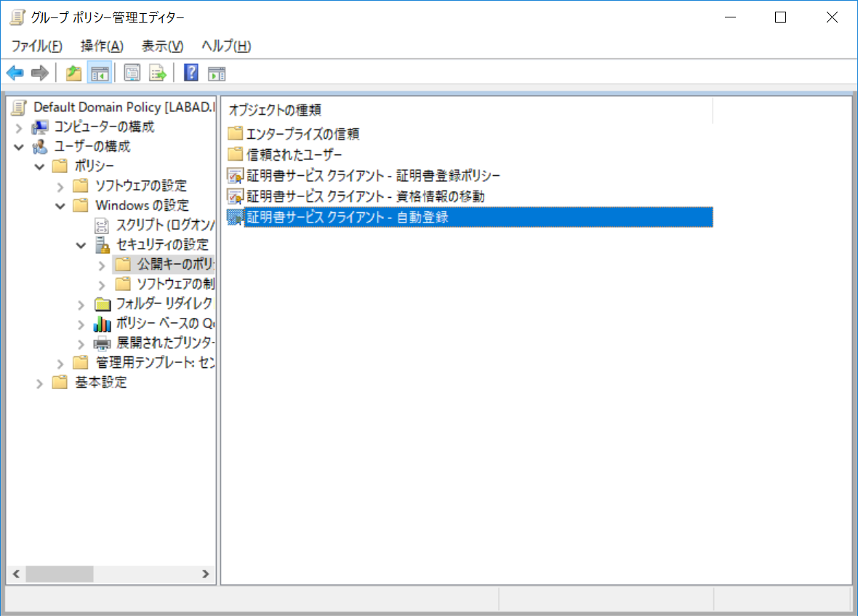This screenshot has width=858, height=616.
Task: Click the フォルダー リダイレクト folder icon
Action: [103, 303]
